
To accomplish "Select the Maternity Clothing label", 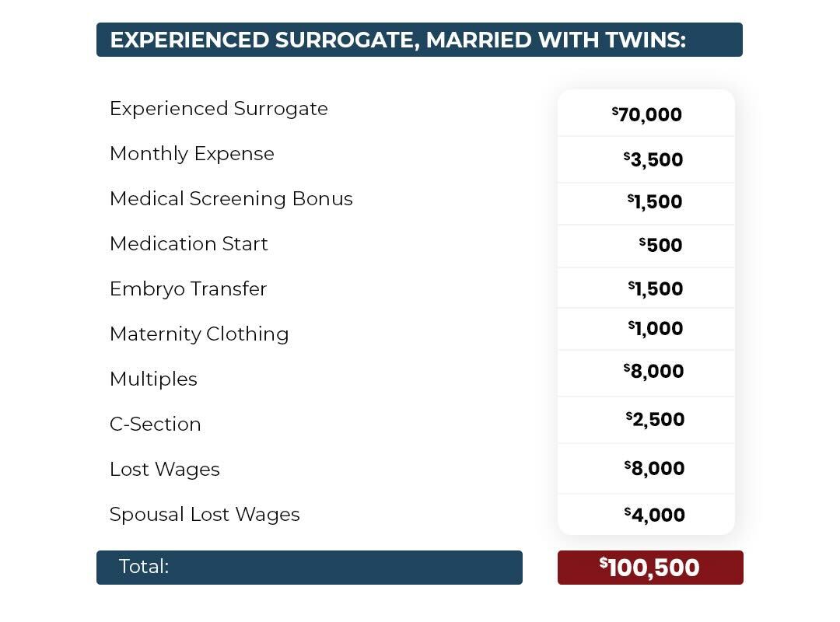I will [199, 334].
